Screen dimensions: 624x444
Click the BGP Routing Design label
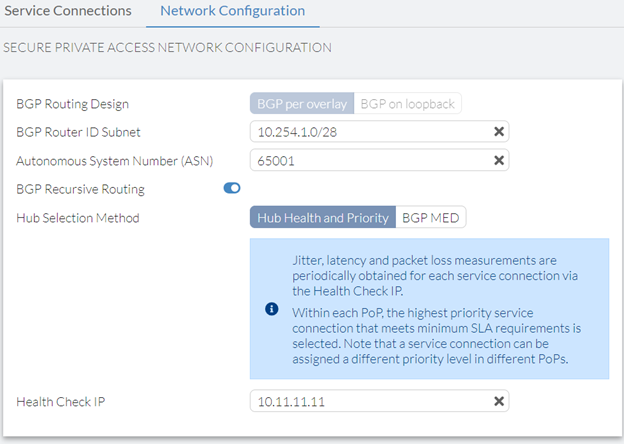pyautogui.click(x=72, y=104)
